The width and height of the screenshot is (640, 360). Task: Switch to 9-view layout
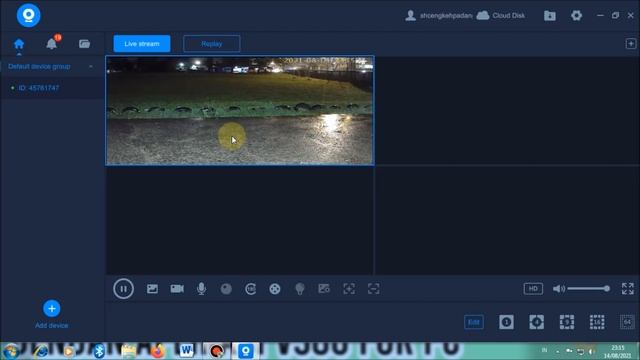(x=567, y=322)
